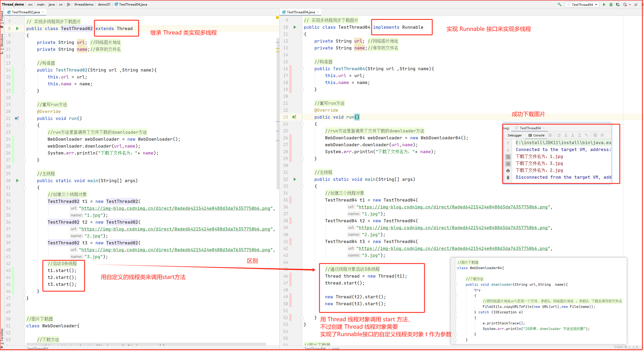Click TestThread04.java breadcrumb in navigation bar
Viewport: 644px width, 351px height.
131,5
